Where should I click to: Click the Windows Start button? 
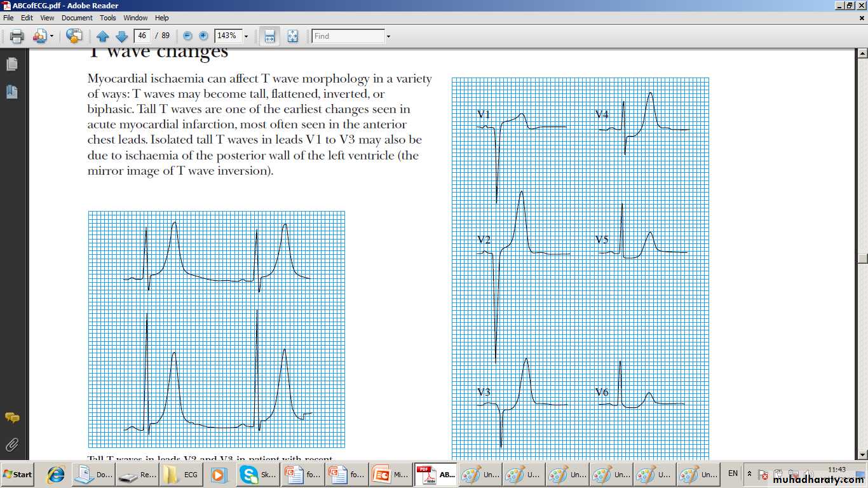coord(18,475)
